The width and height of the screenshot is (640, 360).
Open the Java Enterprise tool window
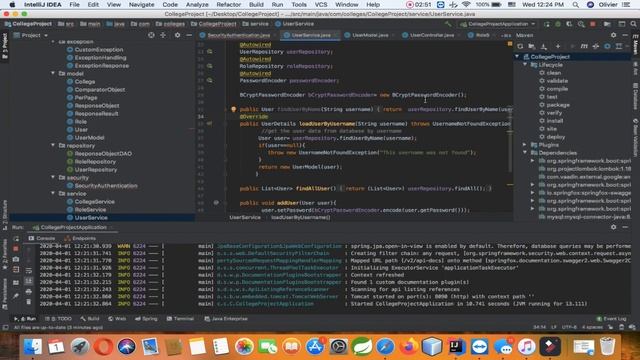click(226, 319)
